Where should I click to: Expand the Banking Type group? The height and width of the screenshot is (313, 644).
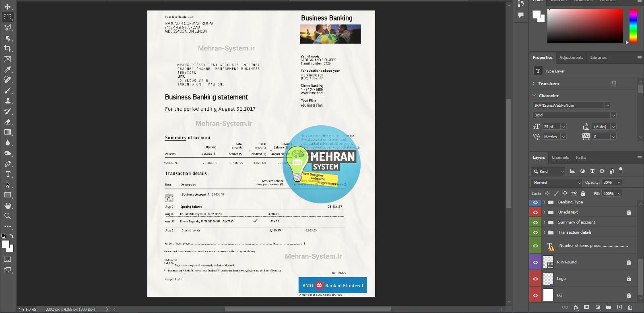click(544, 202)
